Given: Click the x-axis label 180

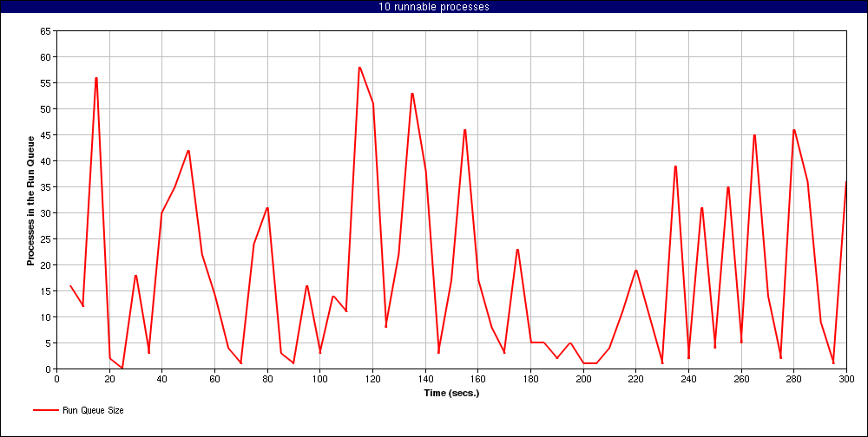Looking at the screenshot, I should point(530,379).
